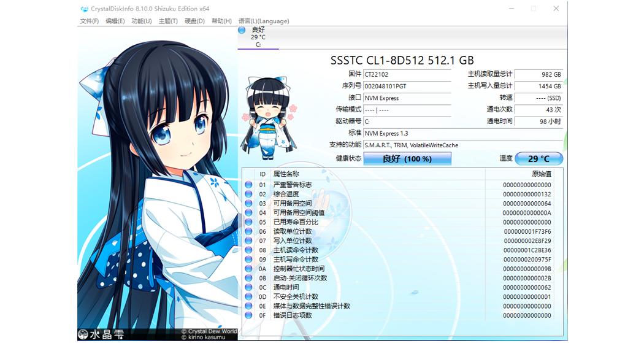This screenshot has width=644, height=343.
Task: Click status orb for 可用备用空间阈值 row
Action: 248,213
